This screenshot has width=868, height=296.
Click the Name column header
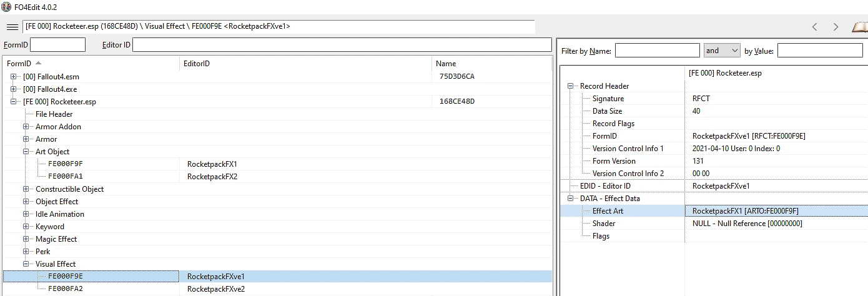click(x=491, y=64)
